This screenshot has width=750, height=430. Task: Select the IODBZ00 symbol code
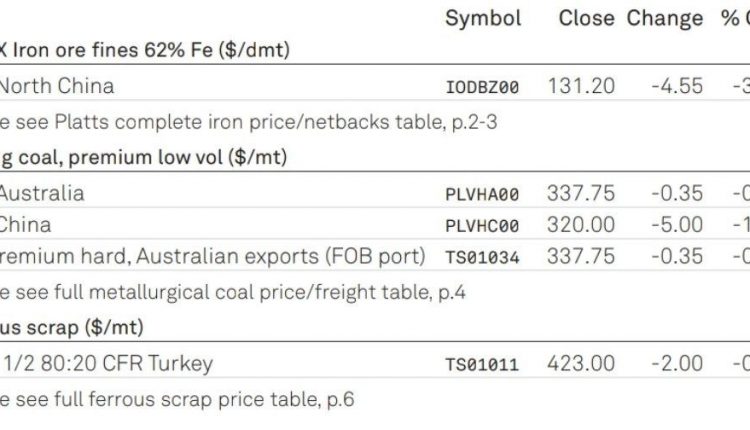coord(482,87)
